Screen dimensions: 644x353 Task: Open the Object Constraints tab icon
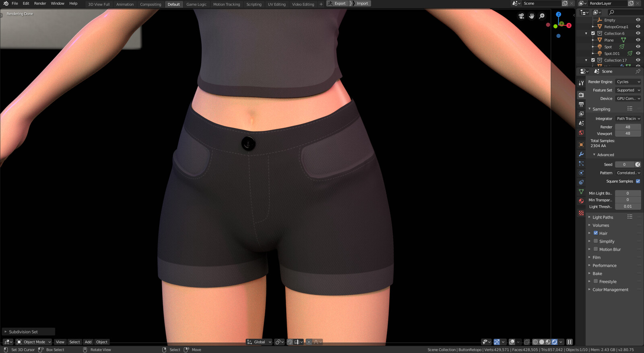[x=581, y=182]
